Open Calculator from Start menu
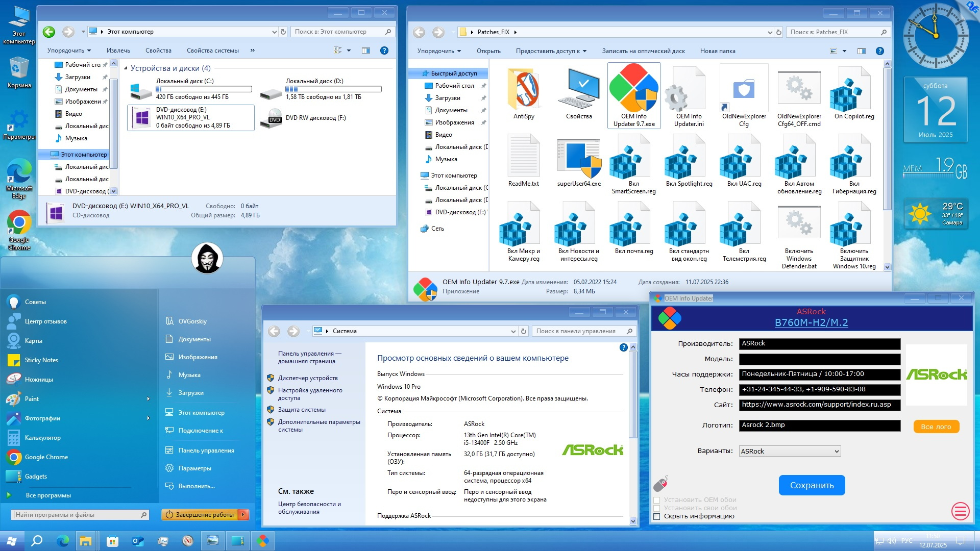 [42, 438]
